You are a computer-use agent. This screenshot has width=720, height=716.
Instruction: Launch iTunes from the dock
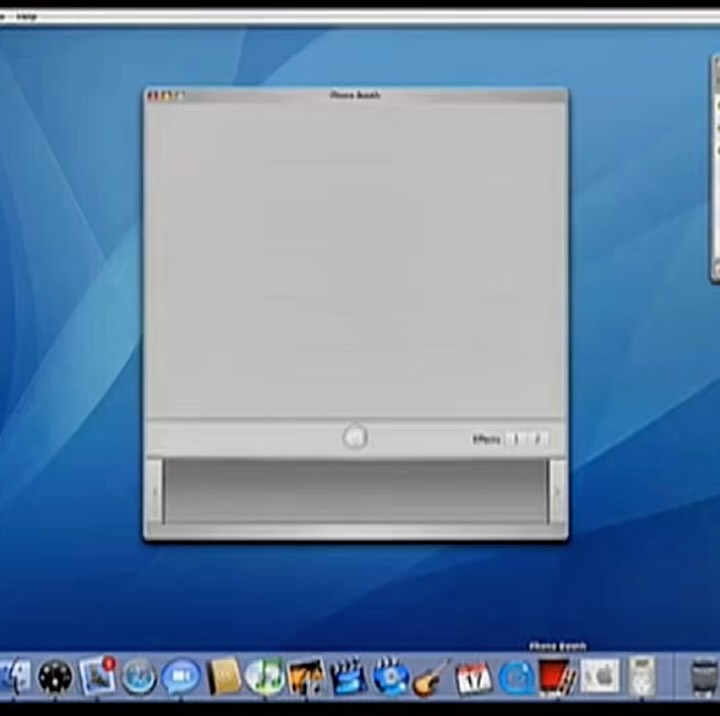tap(264, 678)
